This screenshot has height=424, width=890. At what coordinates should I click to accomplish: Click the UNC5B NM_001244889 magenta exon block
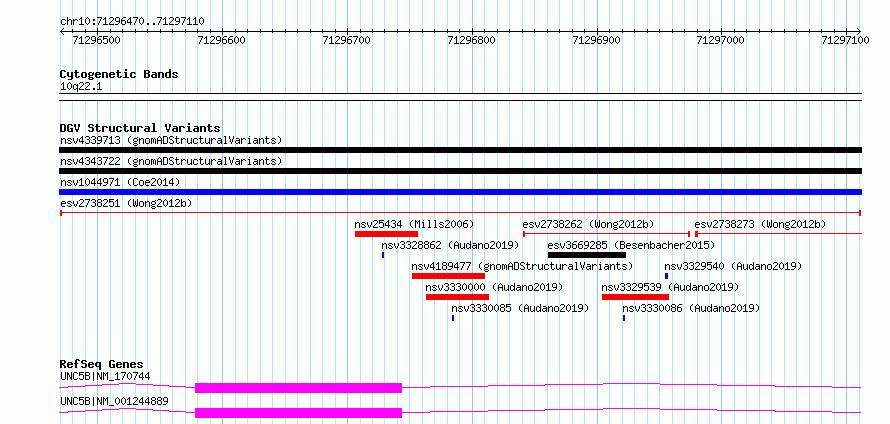[x=299, y=413]
